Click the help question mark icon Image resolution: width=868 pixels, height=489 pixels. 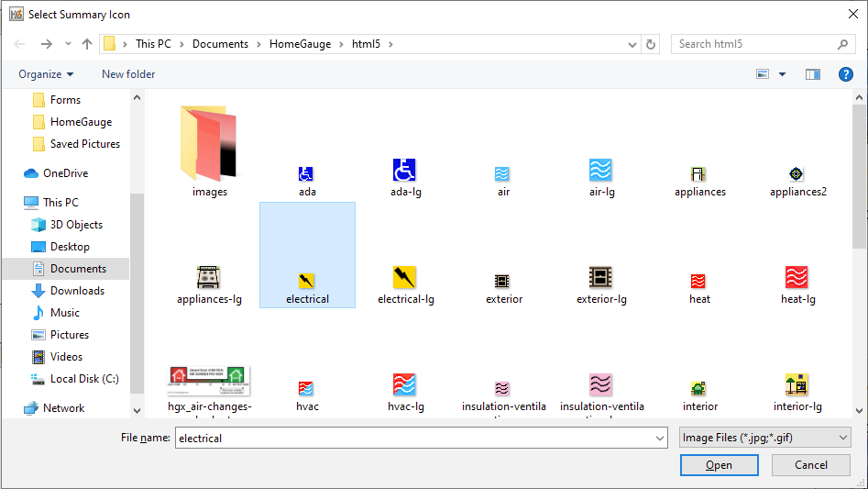[x=845, y=74]
